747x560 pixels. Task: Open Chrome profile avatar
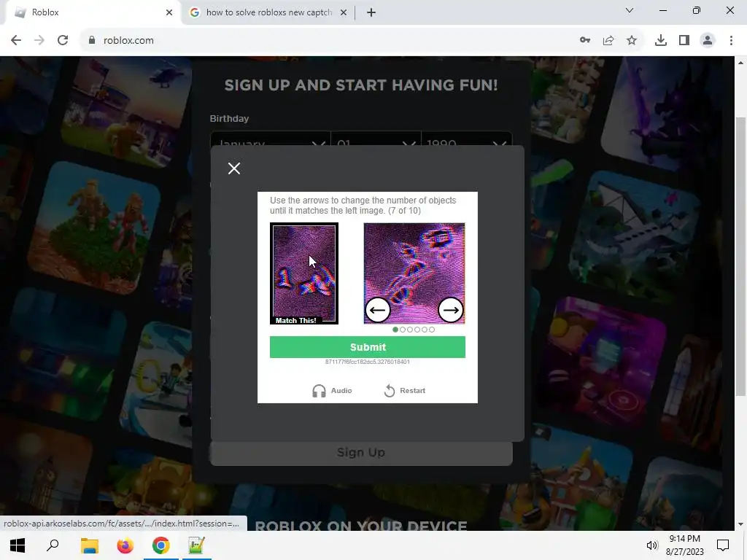[x=708, y=41]
